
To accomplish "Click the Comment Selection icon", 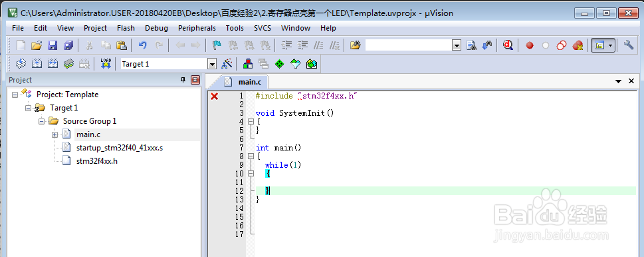I will click(319, 45).
